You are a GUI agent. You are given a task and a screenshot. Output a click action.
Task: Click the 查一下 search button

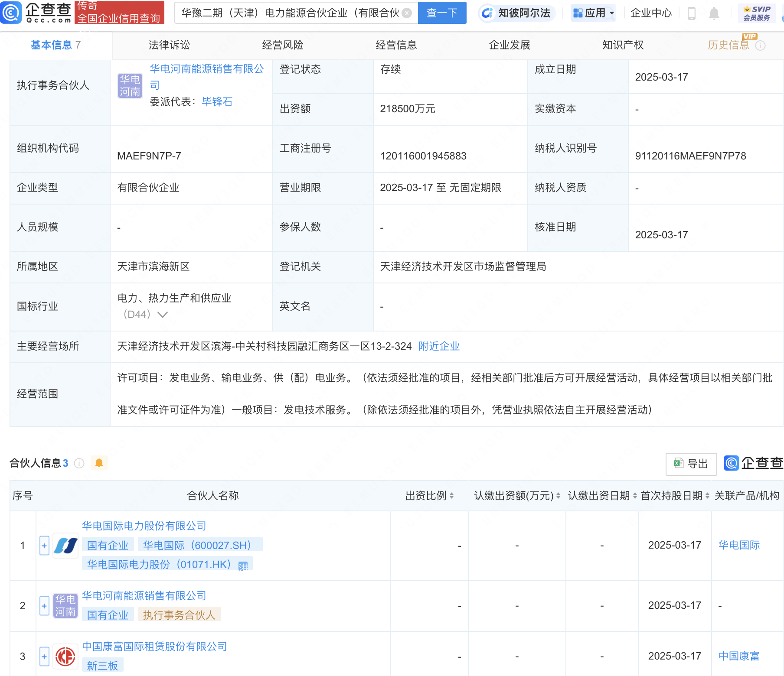coord(442,13)
